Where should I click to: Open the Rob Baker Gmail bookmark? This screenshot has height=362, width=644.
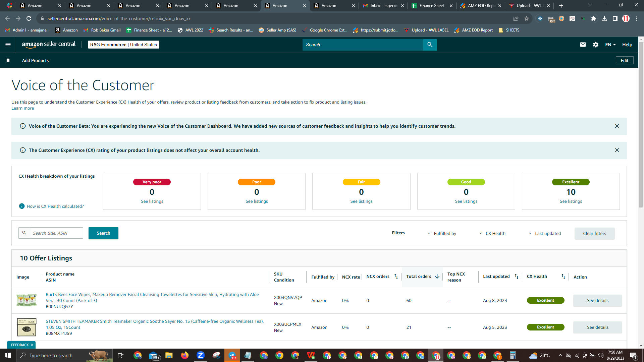click(102, 30)
